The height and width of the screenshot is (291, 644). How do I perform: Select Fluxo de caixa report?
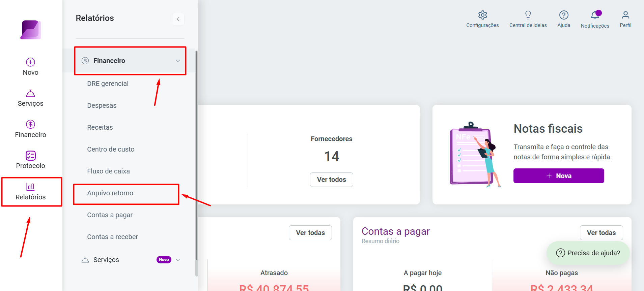(x=108, y=171)
